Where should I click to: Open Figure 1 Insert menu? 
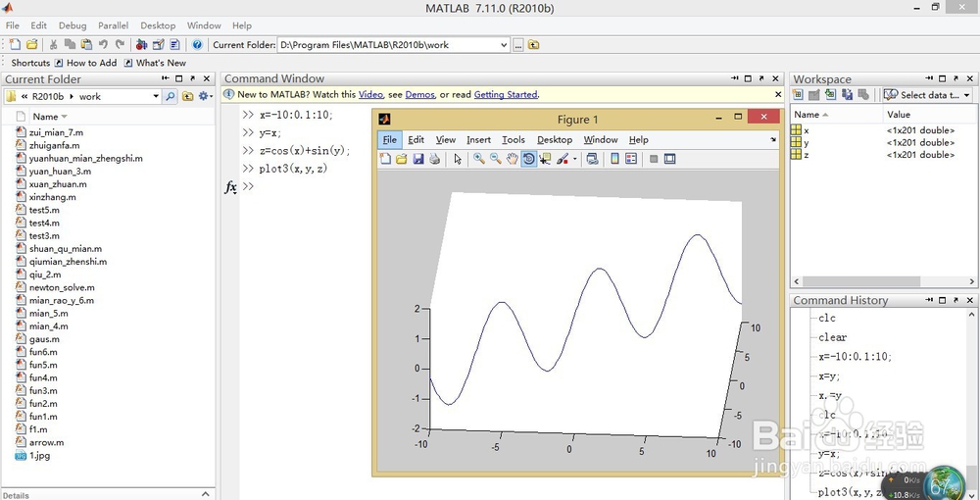point(478,139)
